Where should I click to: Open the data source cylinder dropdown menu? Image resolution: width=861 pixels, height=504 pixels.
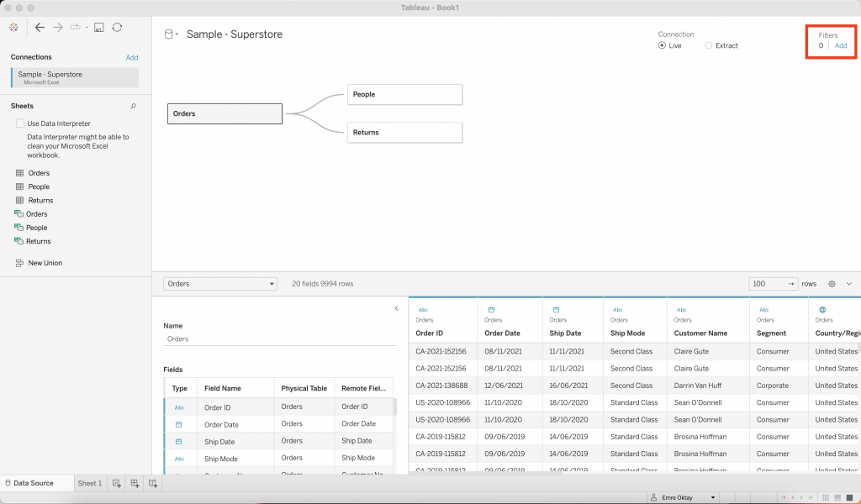click(x=171, y=34)
